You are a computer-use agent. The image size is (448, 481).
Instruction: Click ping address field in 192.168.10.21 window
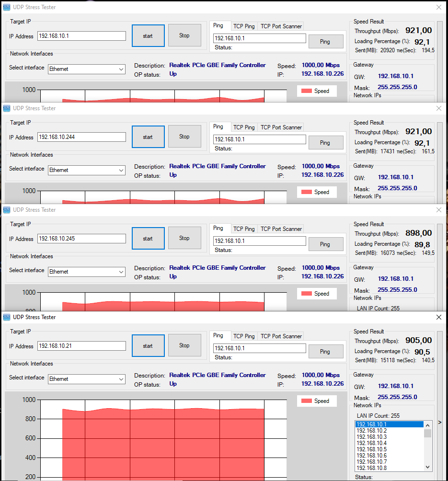260,348
